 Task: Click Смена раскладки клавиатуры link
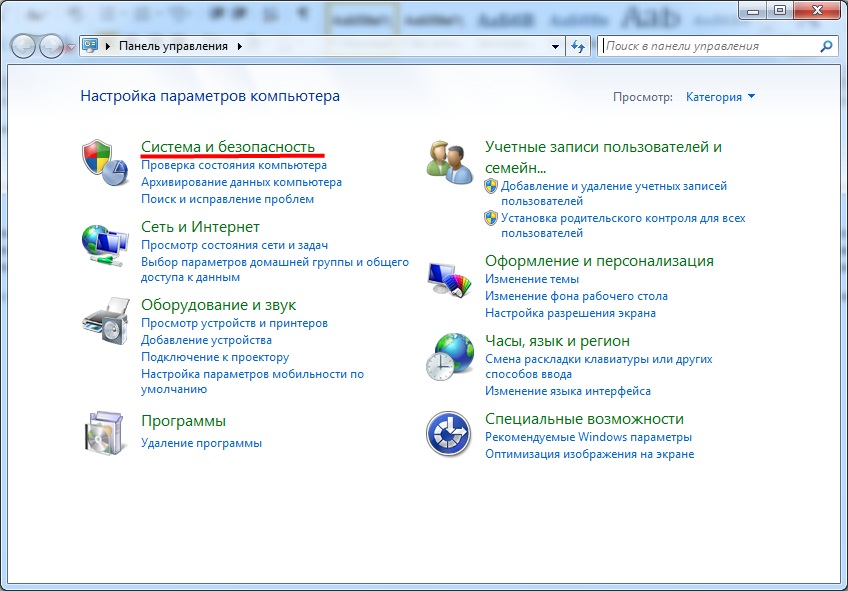(x=599, y=366)
